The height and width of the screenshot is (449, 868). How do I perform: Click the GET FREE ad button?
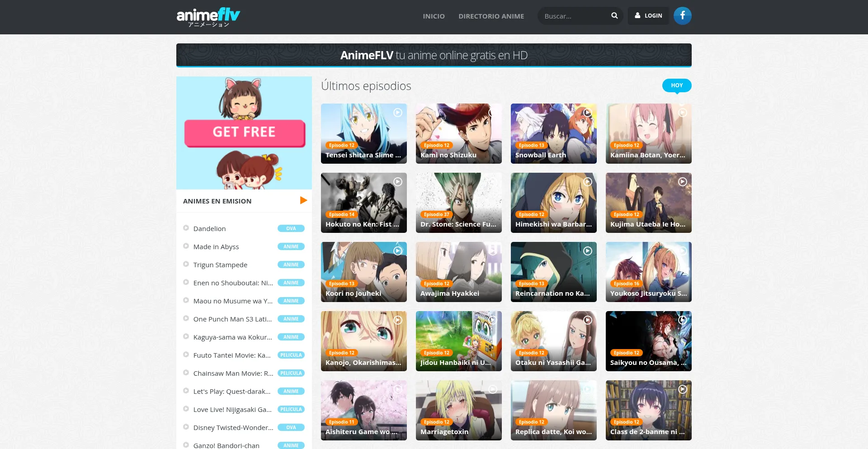pyautogui.click(x=245, y=133)
